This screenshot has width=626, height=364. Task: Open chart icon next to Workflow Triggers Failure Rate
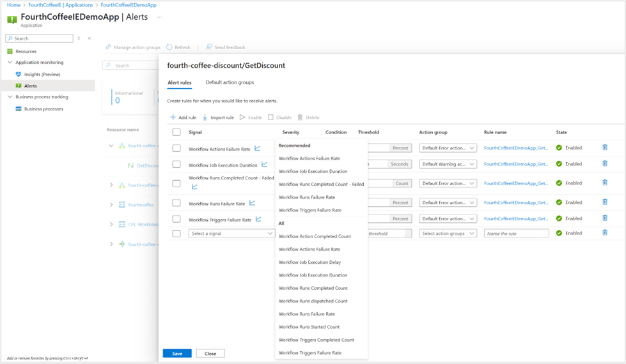tap(259, 219)
